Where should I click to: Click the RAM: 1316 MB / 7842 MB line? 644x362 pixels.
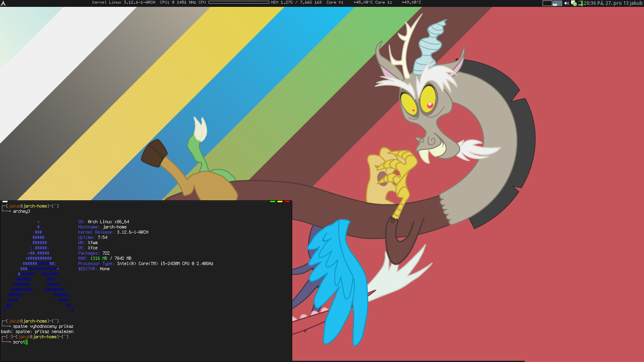click(105, 258)
